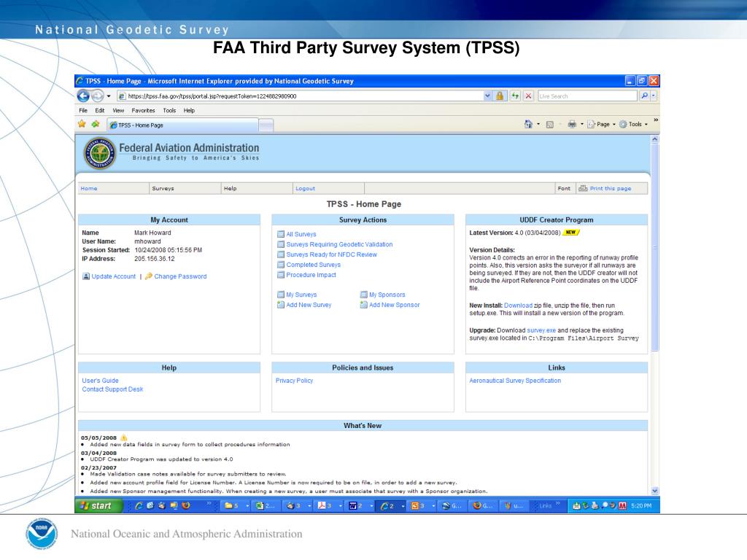Click the Print printer icon in command bar
Screen dimensions: 747x560
[572, 124]
